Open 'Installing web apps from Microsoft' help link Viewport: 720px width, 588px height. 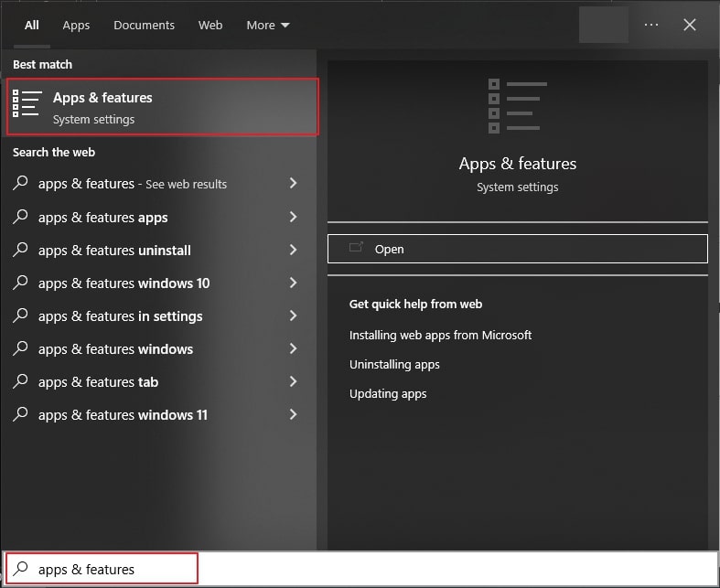pos(440,335)
